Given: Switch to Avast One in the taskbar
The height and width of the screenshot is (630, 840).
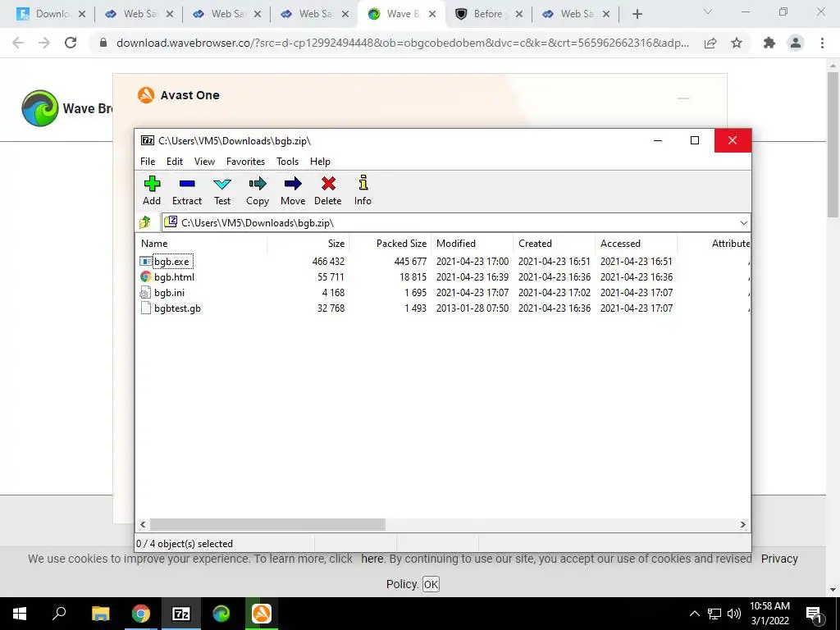Looking at the screenshot, I should tap(262, 614).
